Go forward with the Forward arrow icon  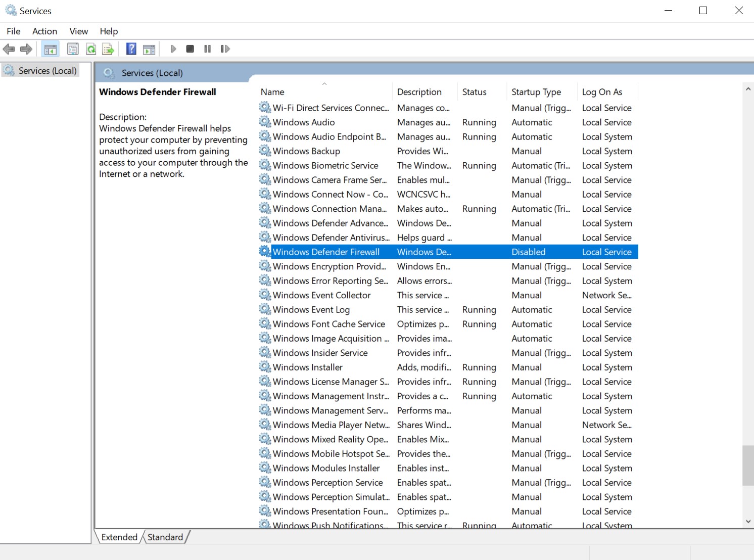point(26,49)
